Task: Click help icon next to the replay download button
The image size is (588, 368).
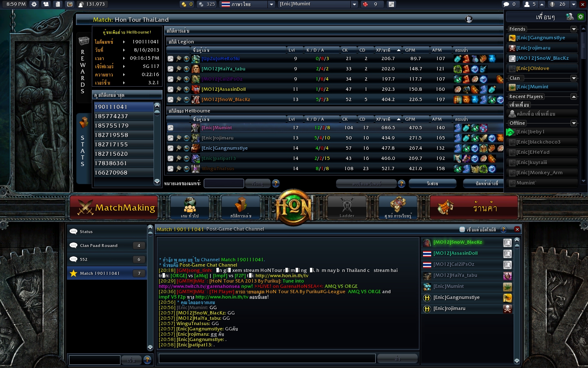Action: [401, 184]
